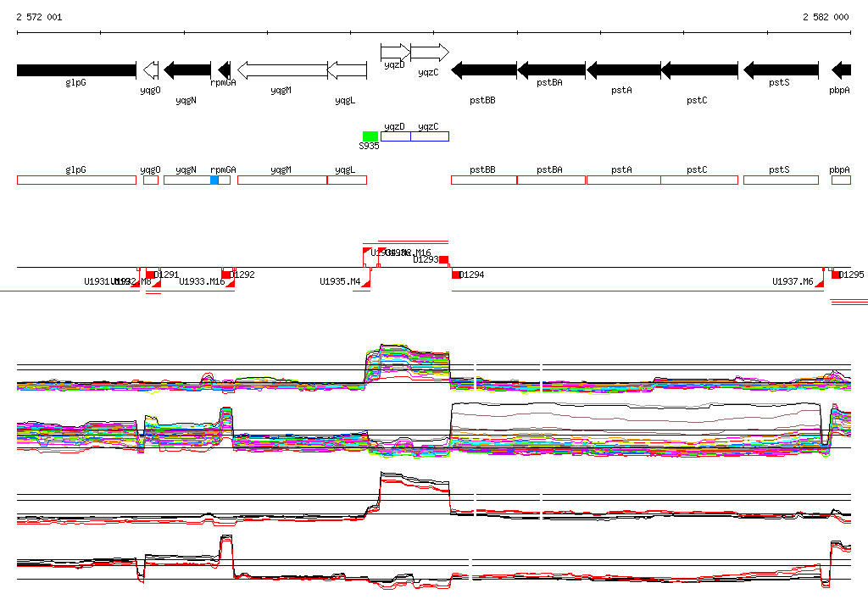Click the blue filled rpmGA annotation box
868x605 pixels.
[x=214, y=180]
